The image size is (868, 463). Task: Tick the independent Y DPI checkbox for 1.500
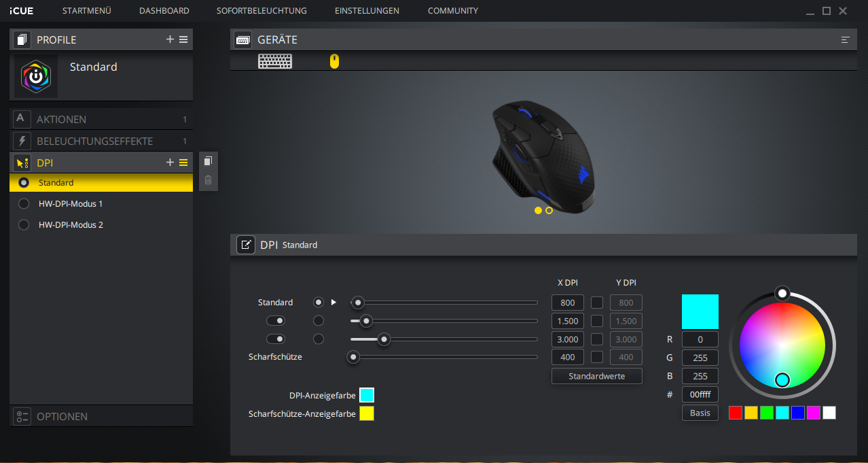597,321
